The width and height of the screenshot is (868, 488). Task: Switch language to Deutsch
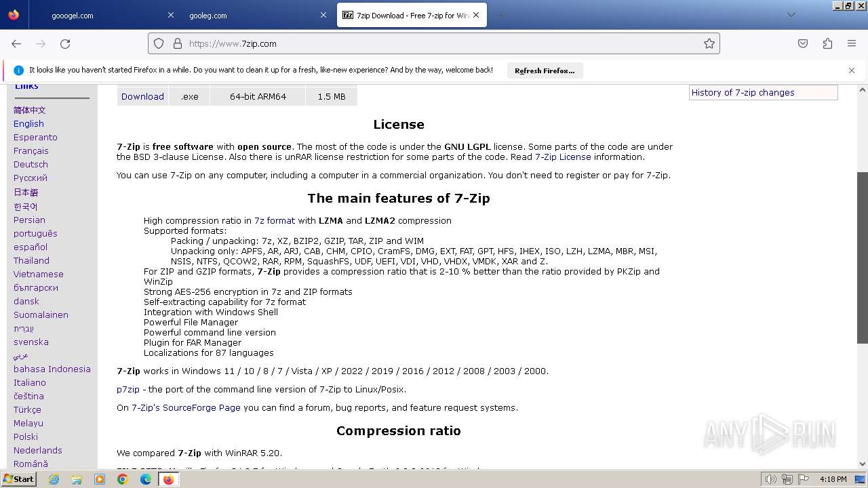point(31,164)
